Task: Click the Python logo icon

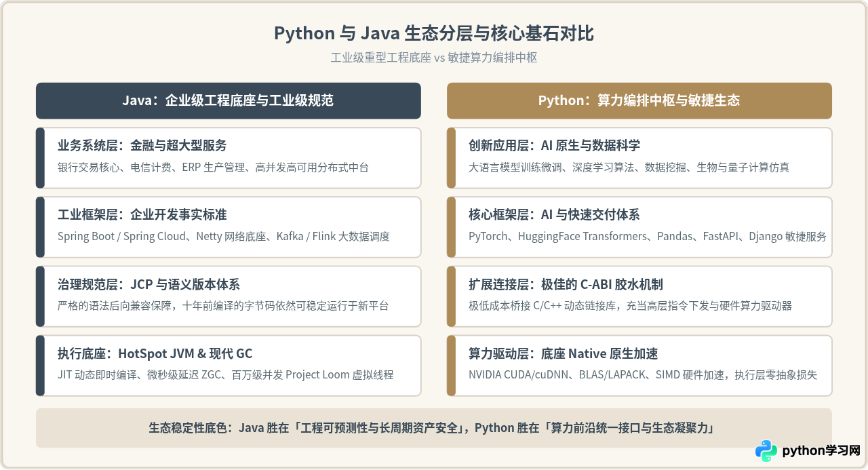Action: (x=766, y=451)
